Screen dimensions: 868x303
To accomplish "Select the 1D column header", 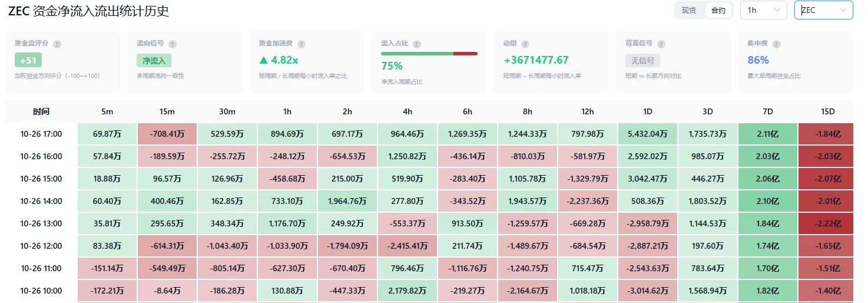I will (x=648, y=111).
